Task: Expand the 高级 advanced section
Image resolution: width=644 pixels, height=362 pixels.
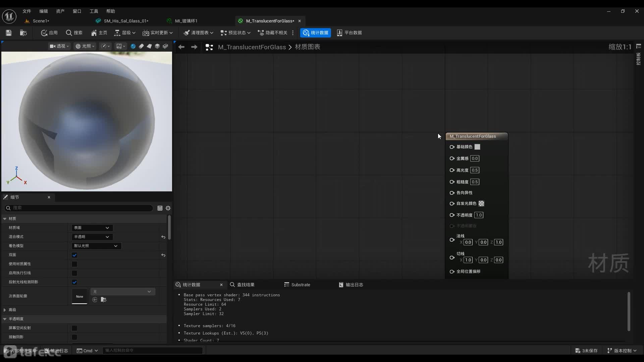Action: tap(5, 310)
